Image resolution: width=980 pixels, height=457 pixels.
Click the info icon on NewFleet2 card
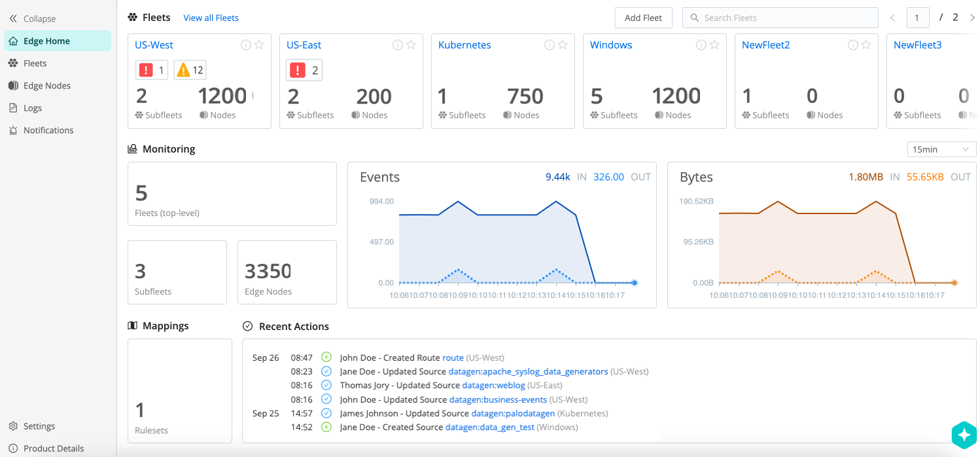tap(853, 45)
